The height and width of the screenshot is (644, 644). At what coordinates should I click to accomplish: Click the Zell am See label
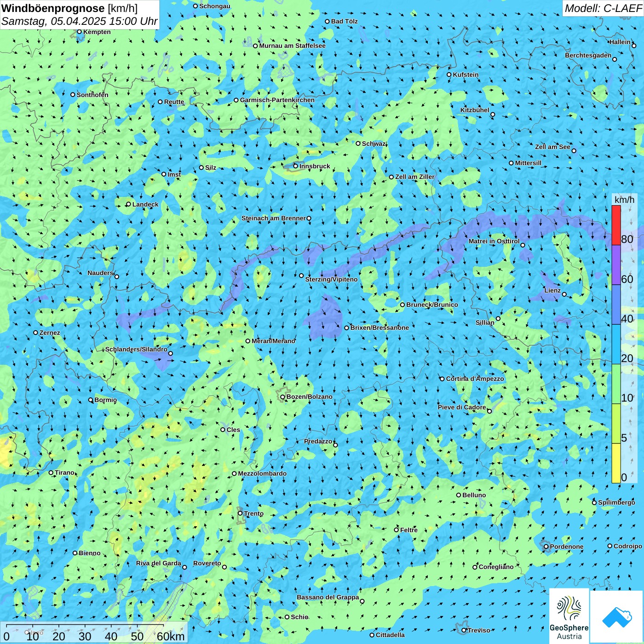(552, 147)
